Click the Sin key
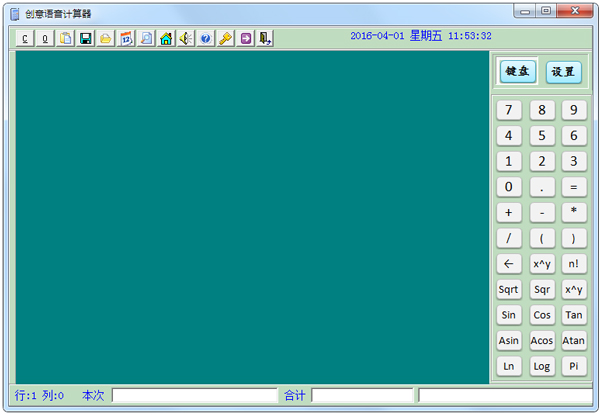Image resolution: width=600 pixels, height=415 pixels. pyautogui.click(x=509, y=315)
